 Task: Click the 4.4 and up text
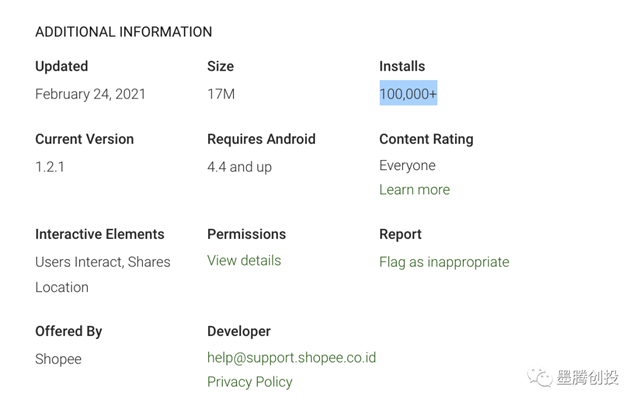click(239, 167)
